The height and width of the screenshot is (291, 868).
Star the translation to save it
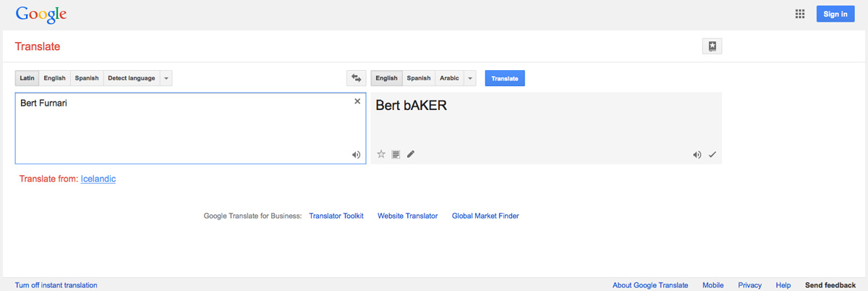click(381, 154)
